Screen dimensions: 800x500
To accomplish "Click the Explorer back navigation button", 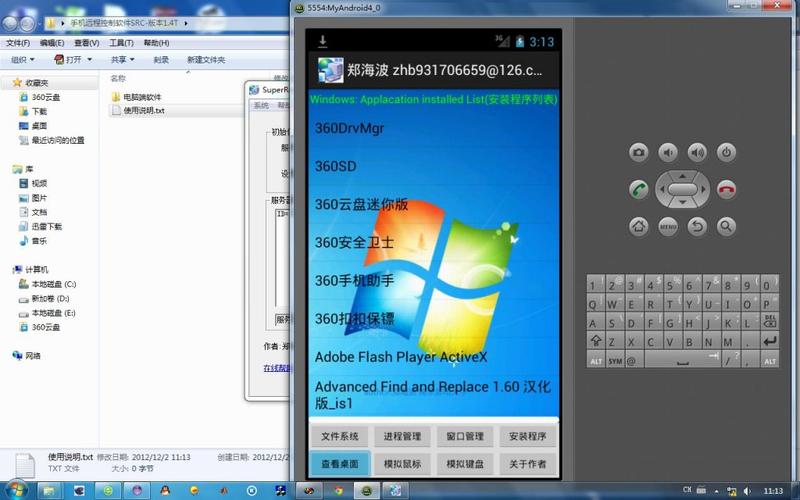I will pyautogui.click(x=10, y=23).
